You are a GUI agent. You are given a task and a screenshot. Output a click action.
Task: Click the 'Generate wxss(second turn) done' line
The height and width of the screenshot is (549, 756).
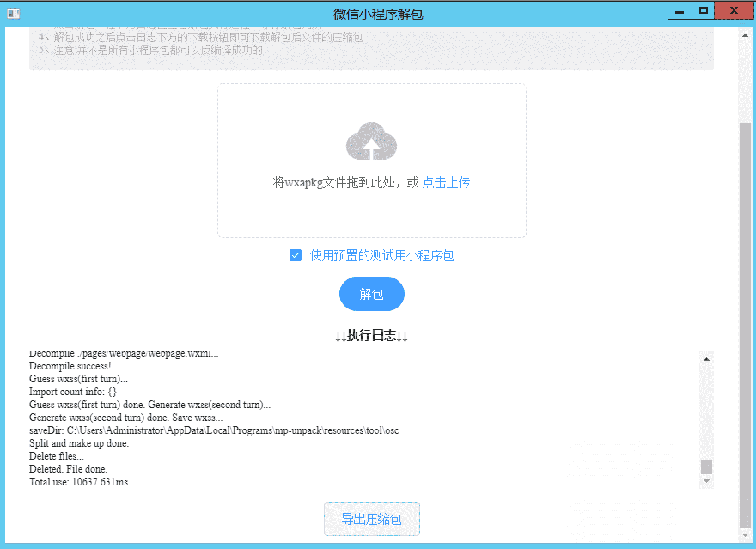(126, 418)
